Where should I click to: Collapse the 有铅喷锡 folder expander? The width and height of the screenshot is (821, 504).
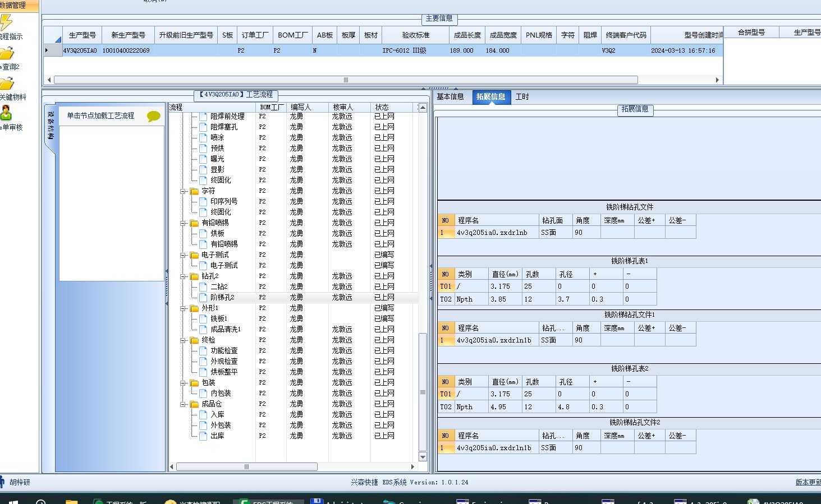183,224
